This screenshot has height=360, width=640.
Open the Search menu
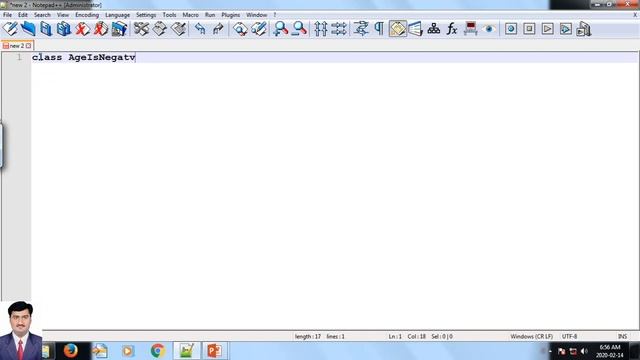pyautogui.click(x=42, y=15)
